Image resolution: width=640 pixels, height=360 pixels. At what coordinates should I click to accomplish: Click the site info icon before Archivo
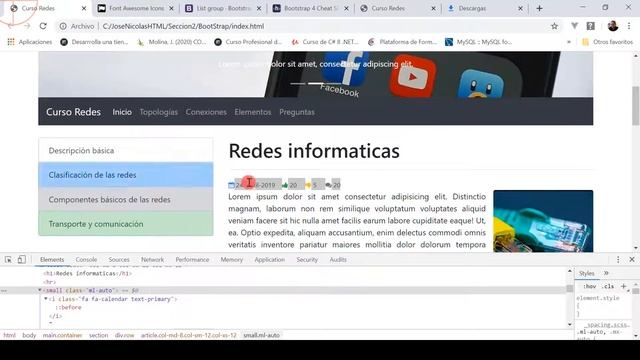[x=63, y=26]
